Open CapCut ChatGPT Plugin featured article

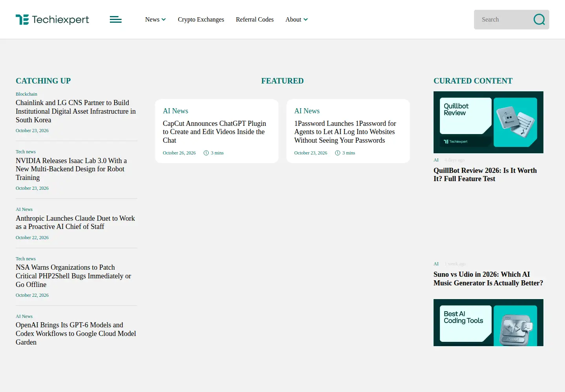click(214, 132)
